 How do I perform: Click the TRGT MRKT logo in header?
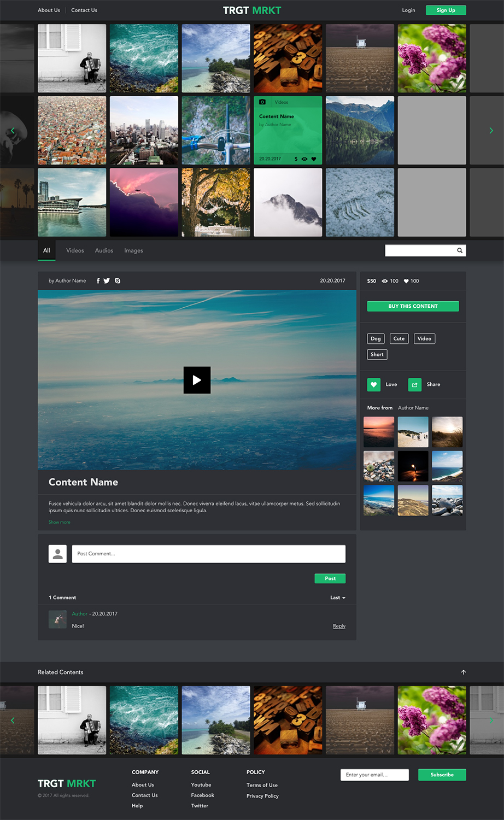(252, 10)
